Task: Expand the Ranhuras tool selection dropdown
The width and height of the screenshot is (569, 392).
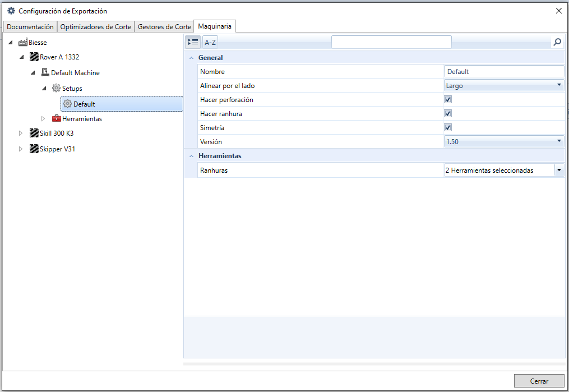Action: 559,170
